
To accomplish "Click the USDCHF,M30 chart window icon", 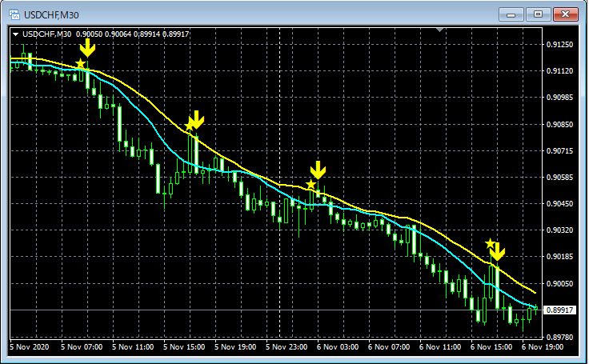I will pos(14,14).
